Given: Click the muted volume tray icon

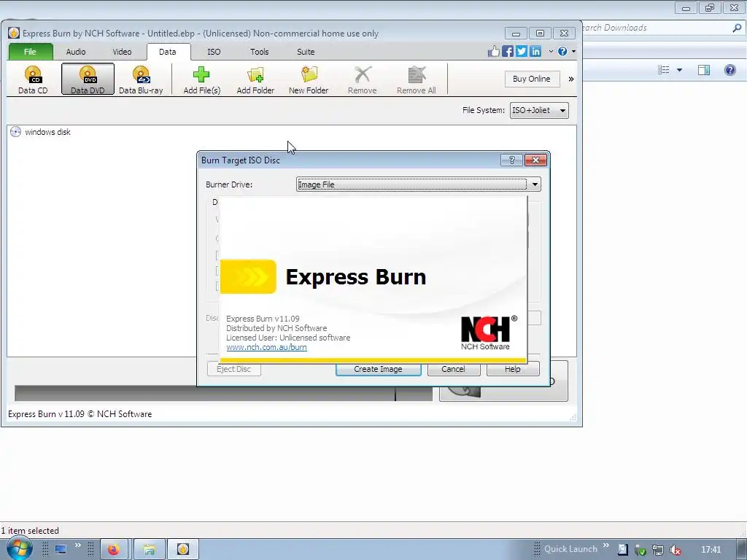Looking at the screenshot, I should tap(675, 550).
